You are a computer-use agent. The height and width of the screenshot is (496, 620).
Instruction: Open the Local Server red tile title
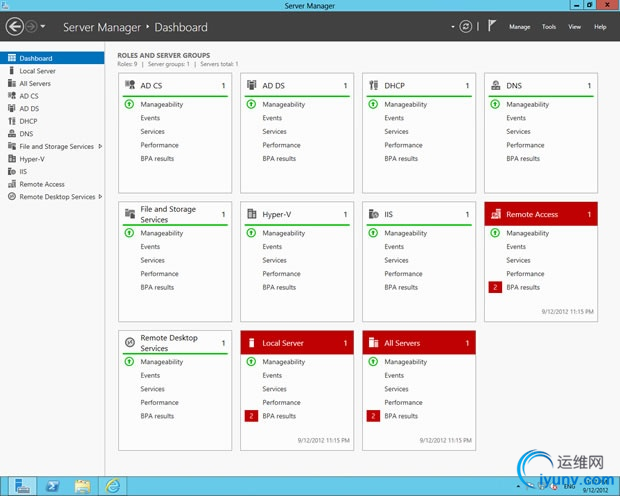coord(283,343)
